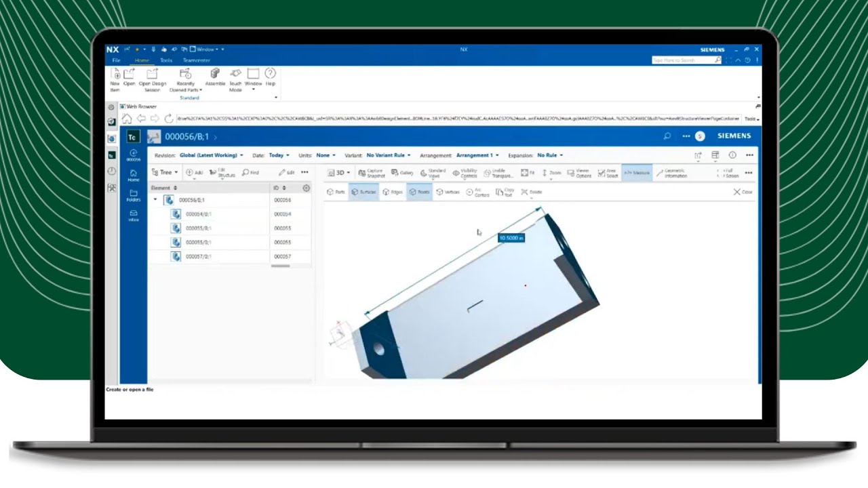Toggle Points measurement filter
868x488 pixels.
(x=419, y=192)
